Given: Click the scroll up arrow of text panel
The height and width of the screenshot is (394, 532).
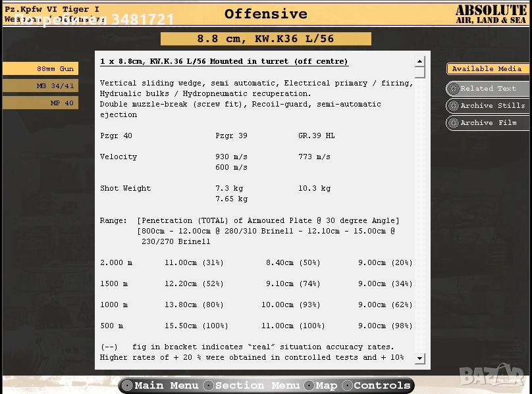Looking at the screenshot, I should click(x=419, y=61).
